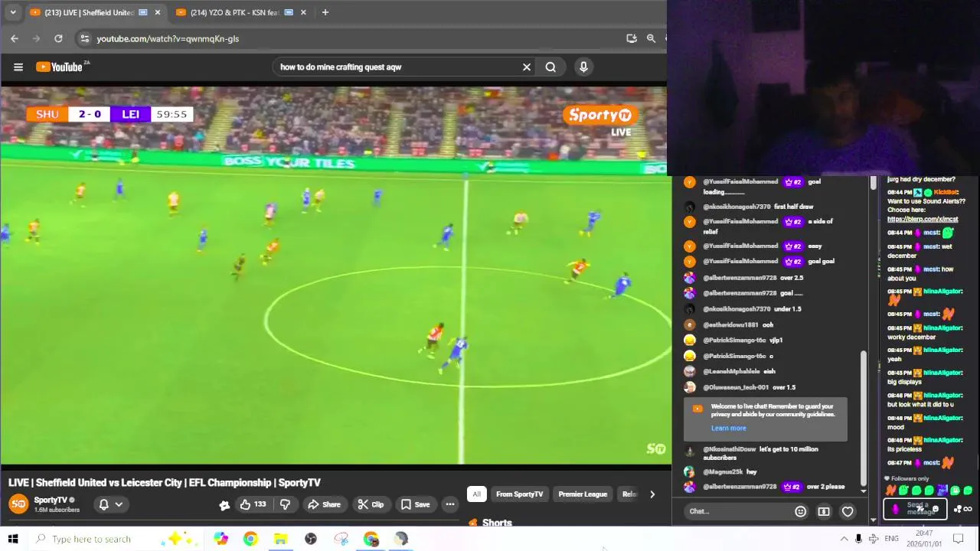Send a heart reaction in chat
This screenshot has width=980, height=551.
pyautogui.click(x=848, y=511)
